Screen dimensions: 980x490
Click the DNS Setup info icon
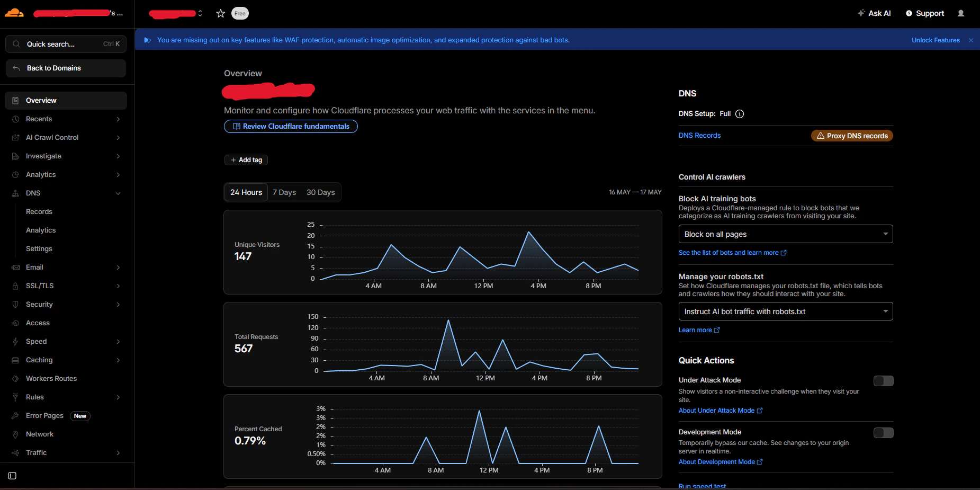[x=740, y=114]
